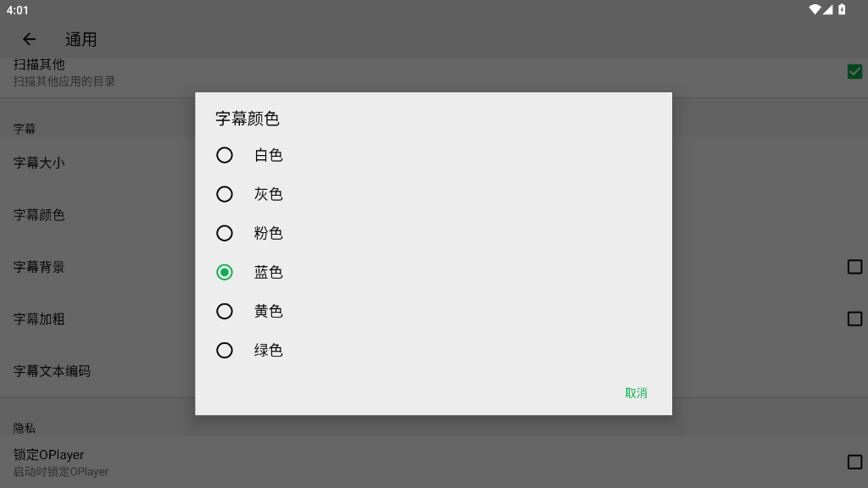
Task: Enable the 锁定OPlayer checkbox
Action: coord(854,462)
